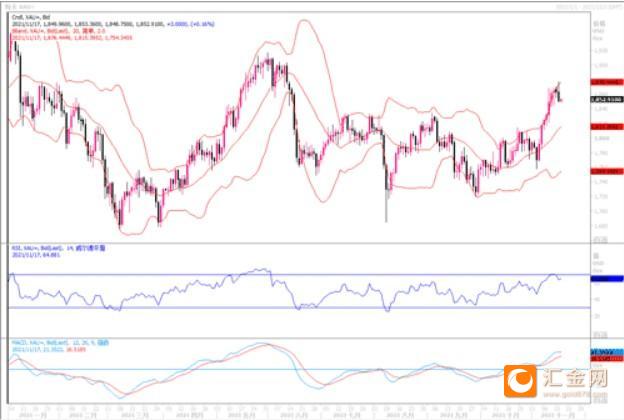Click the blue MACD value tag on axis

[x=606, y=352]
